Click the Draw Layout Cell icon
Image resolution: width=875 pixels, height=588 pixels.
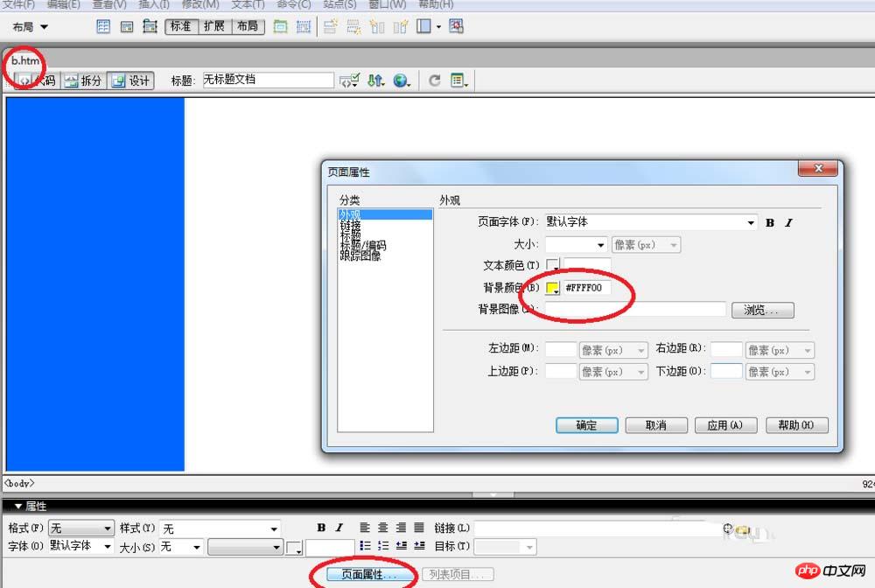click(x=303, y=26)
